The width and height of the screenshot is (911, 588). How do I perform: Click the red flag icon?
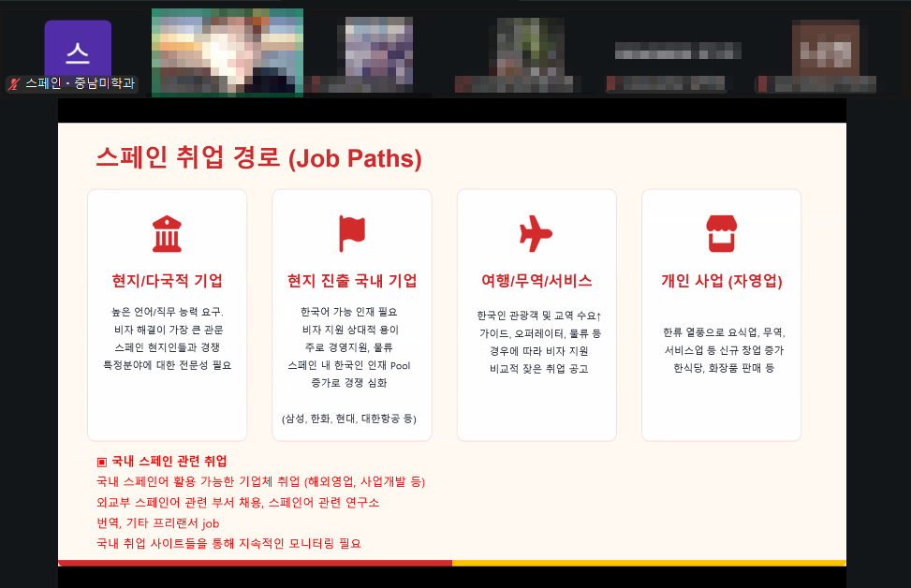[x=352, y=233]
